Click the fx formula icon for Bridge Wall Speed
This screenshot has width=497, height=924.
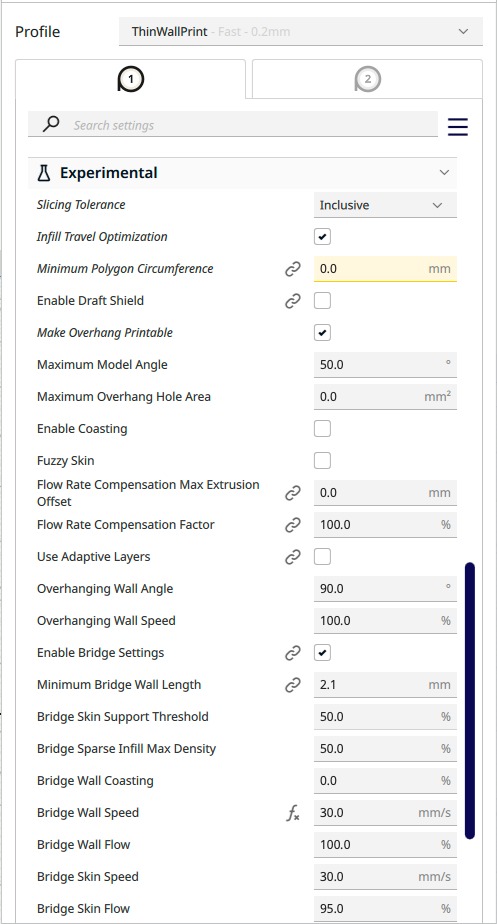(x=293, y=813)
